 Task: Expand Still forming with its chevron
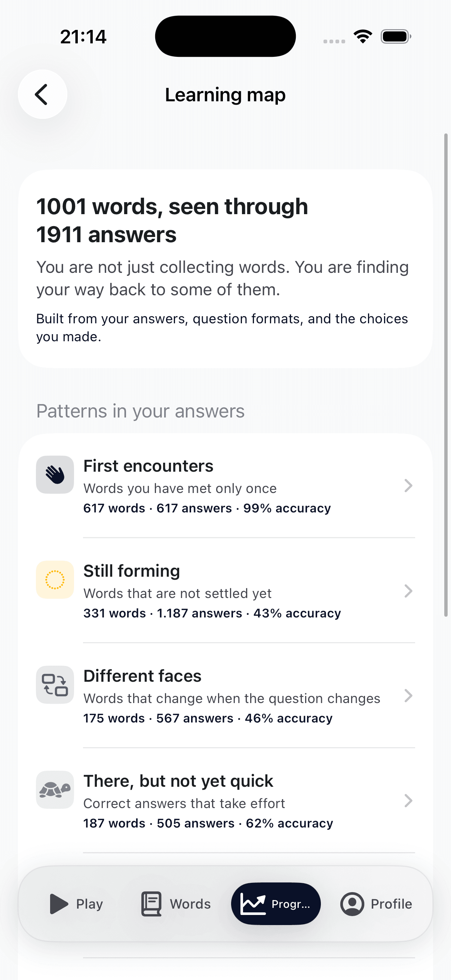408,591
